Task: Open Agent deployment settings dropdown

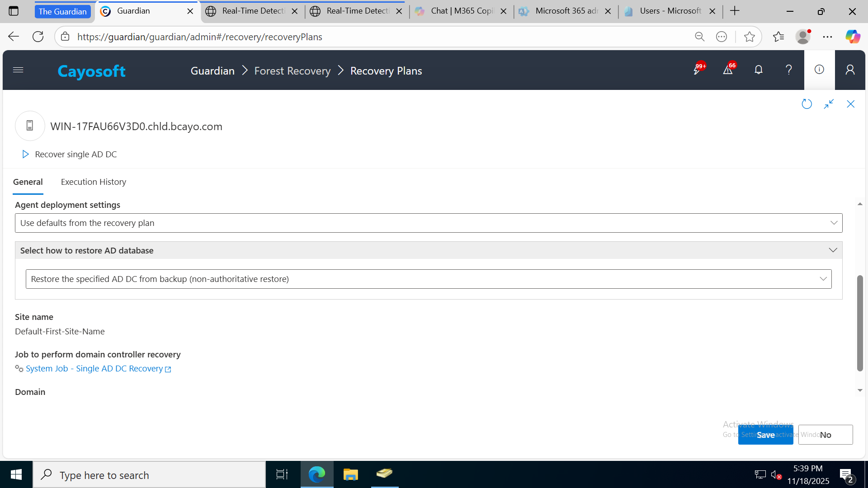Action: click(429, 223)
